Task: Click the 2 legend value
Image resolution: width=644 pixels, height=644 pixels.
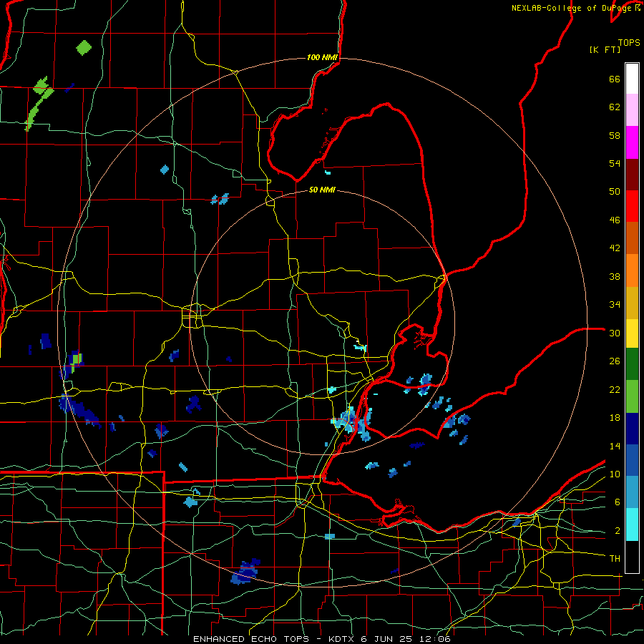Action: (x=617, y=531)
